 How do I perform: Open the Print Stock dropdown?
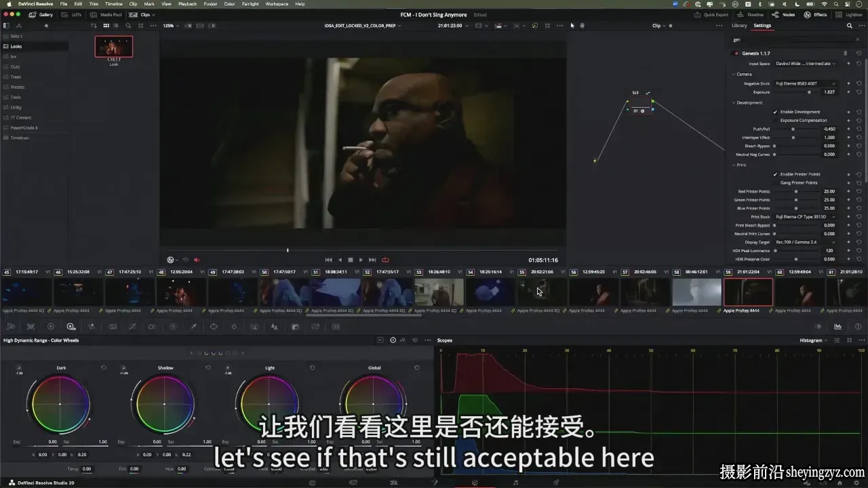click(806, 217)
